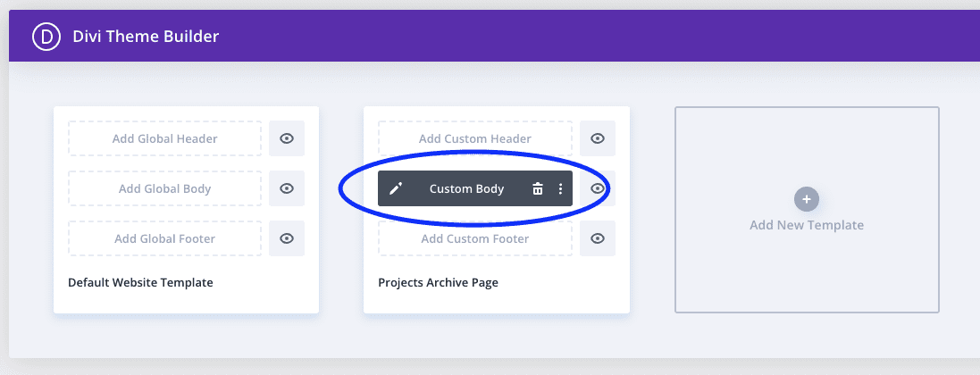Toggle visibility of Global Header

pyautogui.click(x=287, y=138)
